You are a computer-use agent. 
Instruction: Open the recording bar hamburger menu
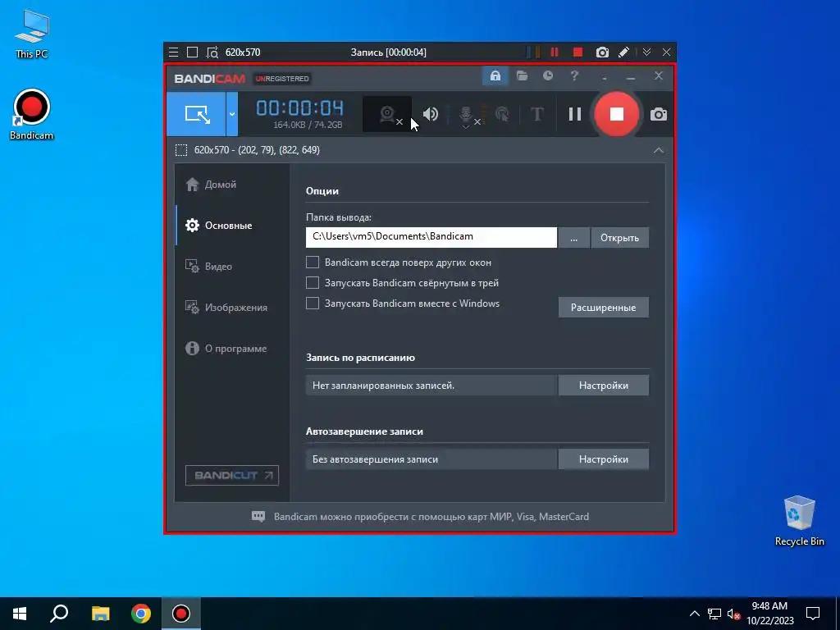tap(174, 52)
